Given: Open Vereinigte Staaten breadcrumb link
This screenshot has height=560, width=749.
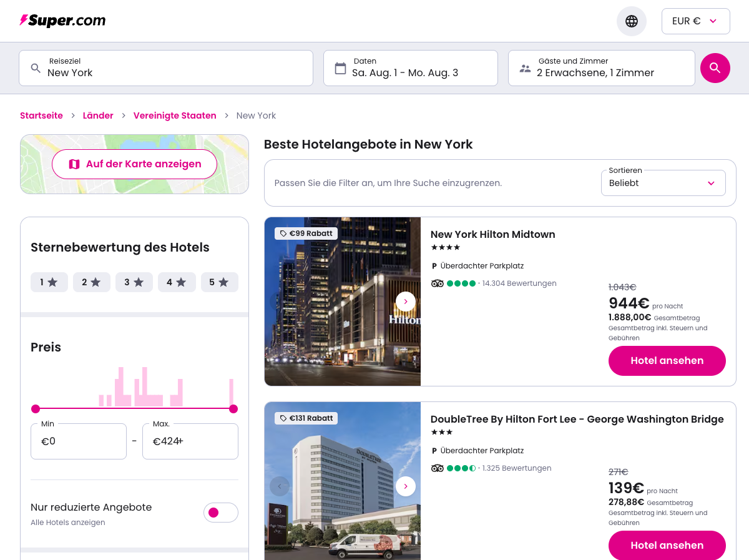Looking at the screenshot, I should coord(175,115).
